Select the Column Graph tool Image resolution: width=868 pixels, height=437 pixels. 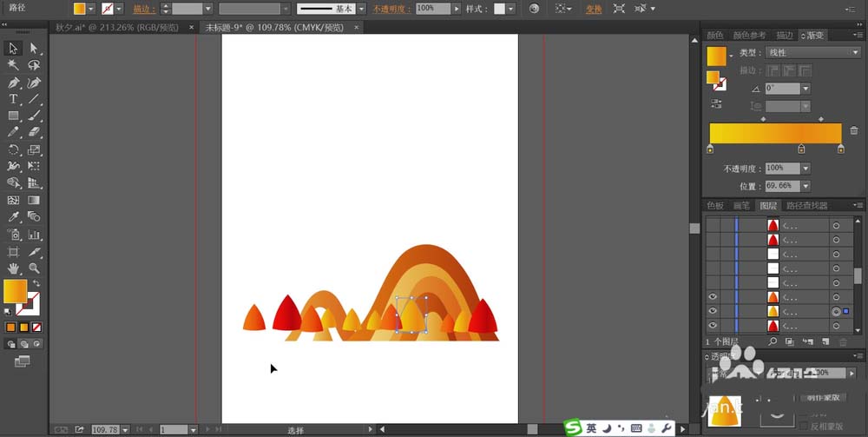[34, 235]
